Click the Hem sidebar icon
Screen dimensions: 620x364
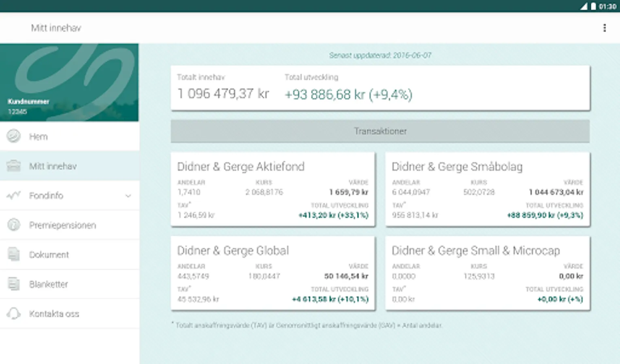(13, 136)
